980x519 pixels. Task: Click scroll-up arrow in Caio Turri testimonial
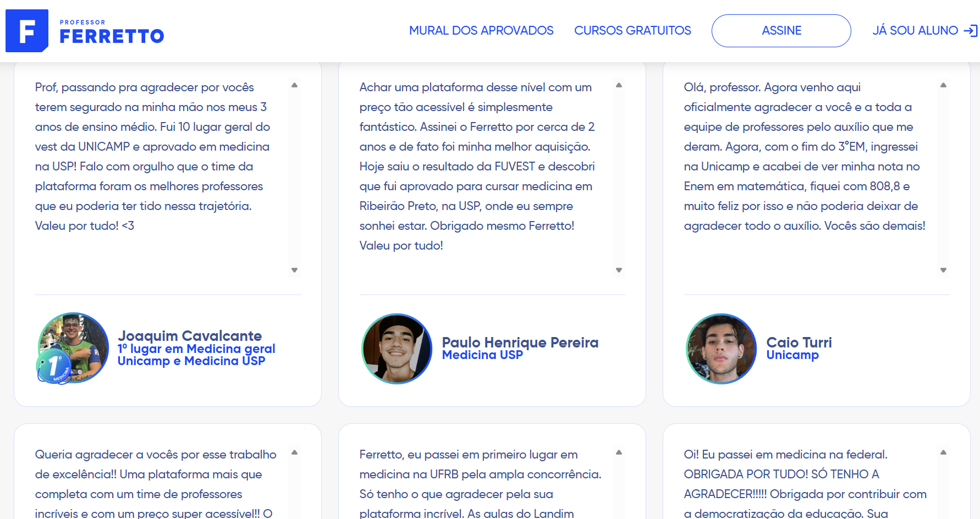[943, 85]
